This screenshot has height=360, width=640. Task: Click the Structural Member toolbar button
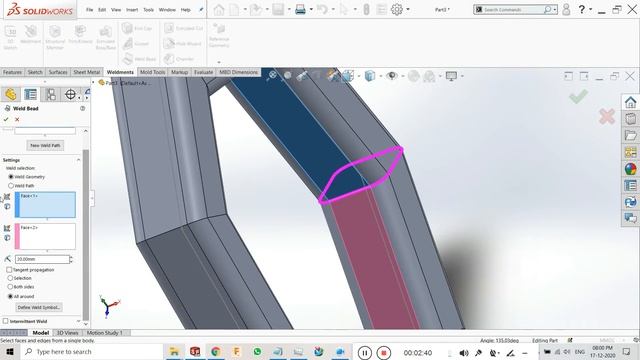pyautogui.click(x=55, y=37)
